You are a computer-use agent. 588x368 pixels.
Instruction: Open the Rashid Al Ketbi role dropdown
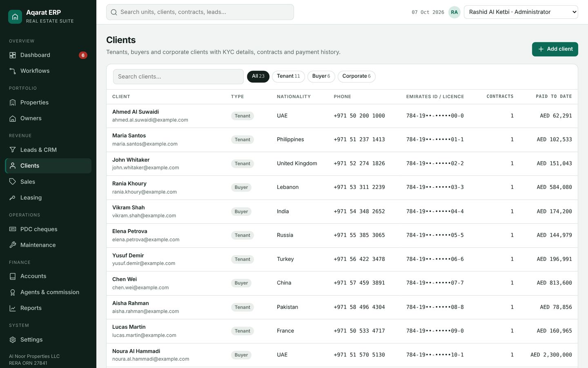pos(521,12)
